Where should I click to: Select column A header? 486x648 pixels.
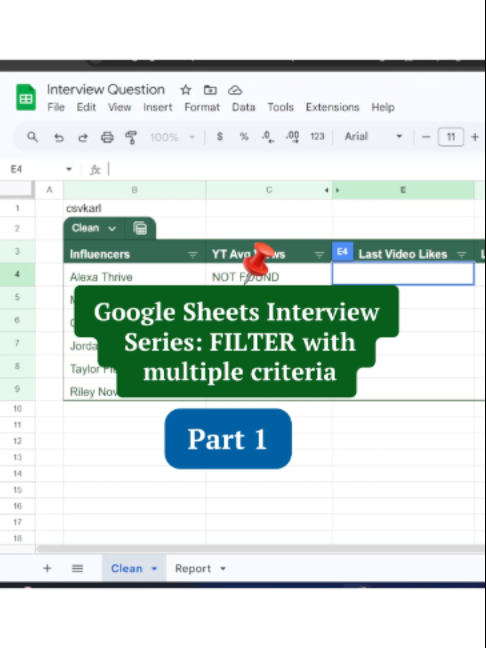click(x=49, y=190)
